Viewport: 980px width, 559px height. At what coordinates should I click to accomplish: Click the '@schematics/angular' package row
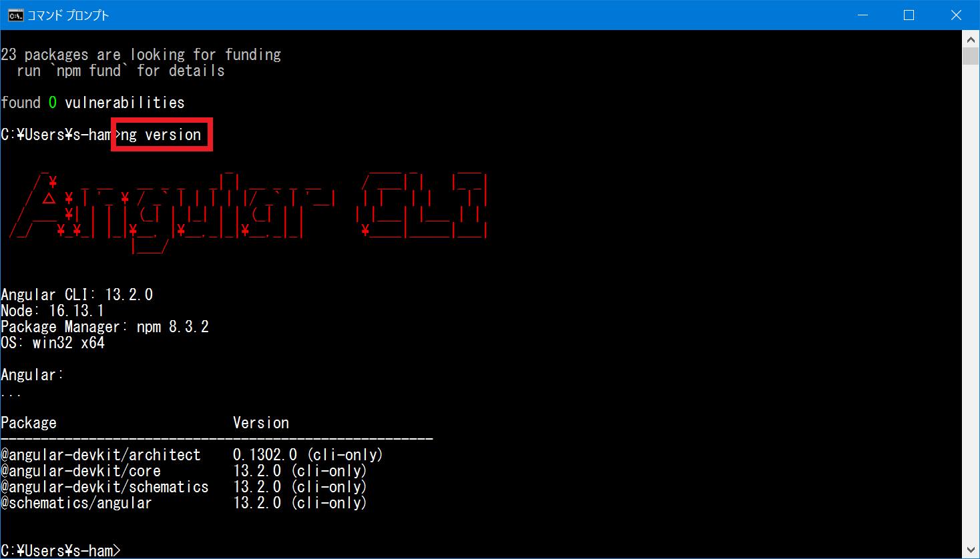coord(77,503)
